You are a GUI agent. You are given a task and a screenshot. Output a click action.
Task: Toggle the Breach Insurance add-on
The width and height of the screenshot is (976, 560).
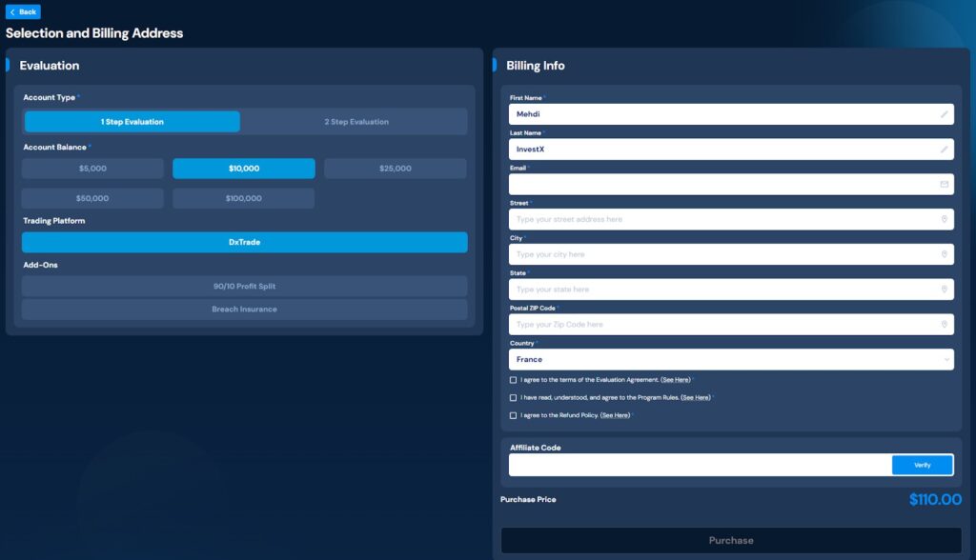(x=244, y=310)
